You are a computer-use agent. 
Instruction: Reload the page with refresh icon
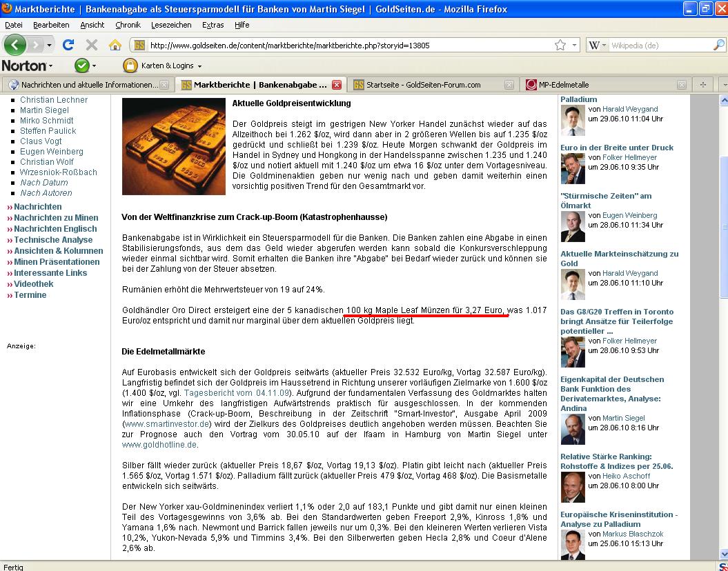click(x=68, y=45)
